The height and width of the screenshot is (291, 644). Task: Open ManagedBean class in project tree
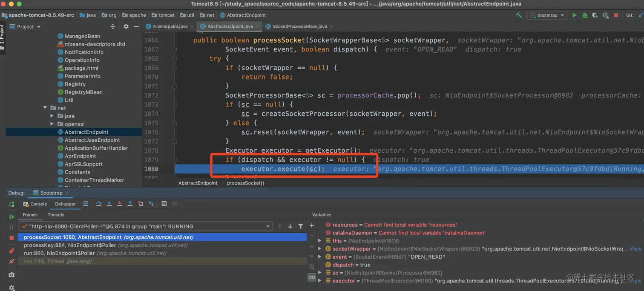82,36
